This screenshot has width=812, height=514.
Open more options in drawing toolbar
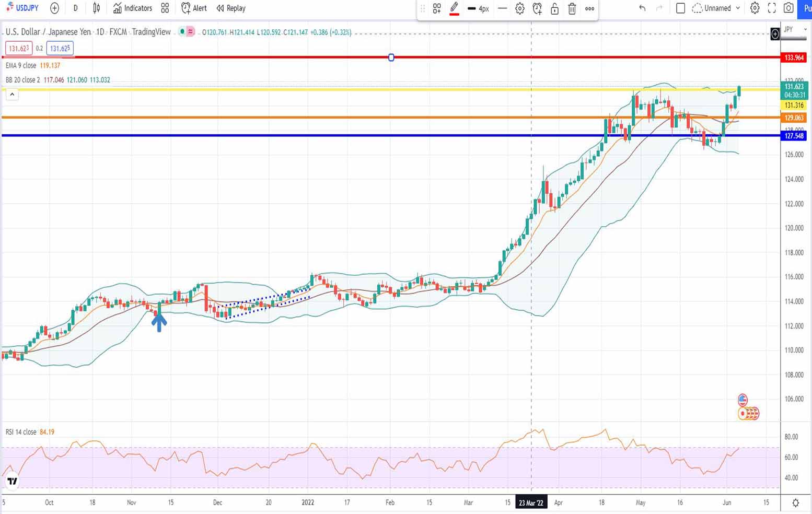[589, 8]
